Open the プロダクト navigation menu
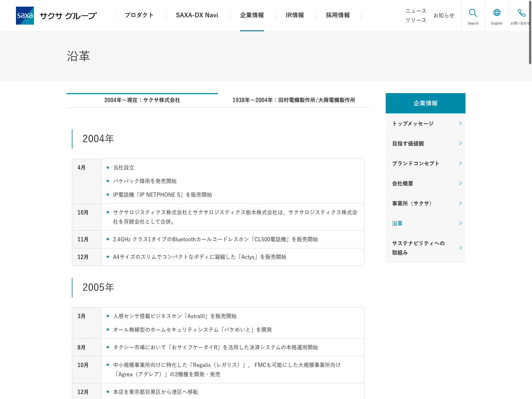532x399 pixels. (x=139, y=15)
